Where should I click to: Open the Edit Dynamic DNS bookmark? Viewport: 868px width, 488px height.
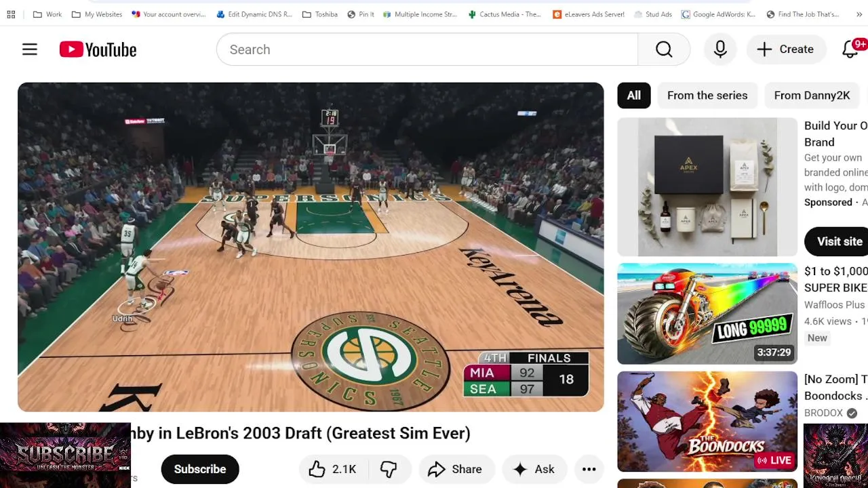pos(254,14)
